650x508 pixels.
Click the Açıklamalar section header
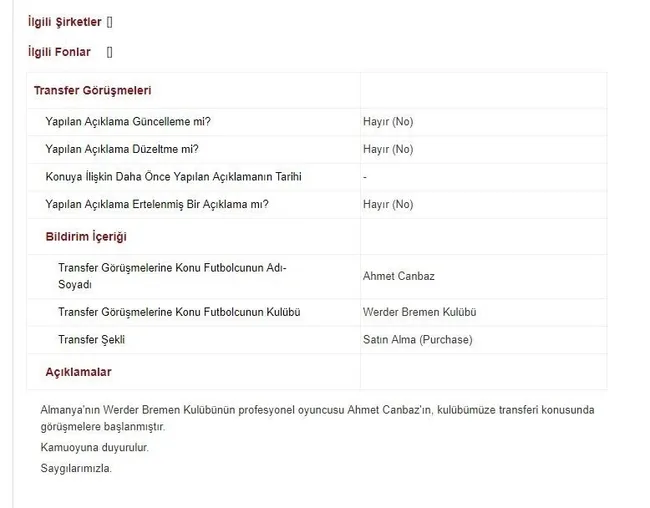click(x=78, y=372)
